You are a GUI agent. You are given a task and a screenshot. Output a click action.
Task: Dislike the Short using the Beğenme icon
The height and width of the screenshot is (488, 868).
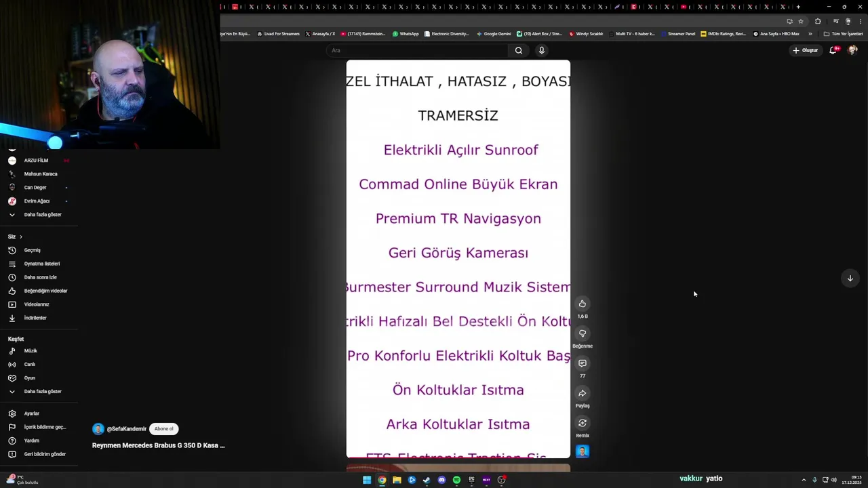pyautogui.click(x=583, y=333)
